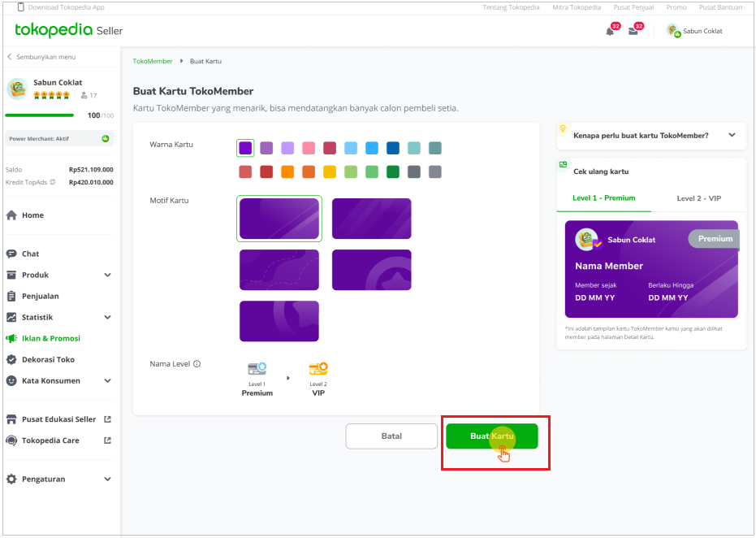Select the wavy dashed card motif thumbnail
756x538 pixels.
tap(279, 270)
